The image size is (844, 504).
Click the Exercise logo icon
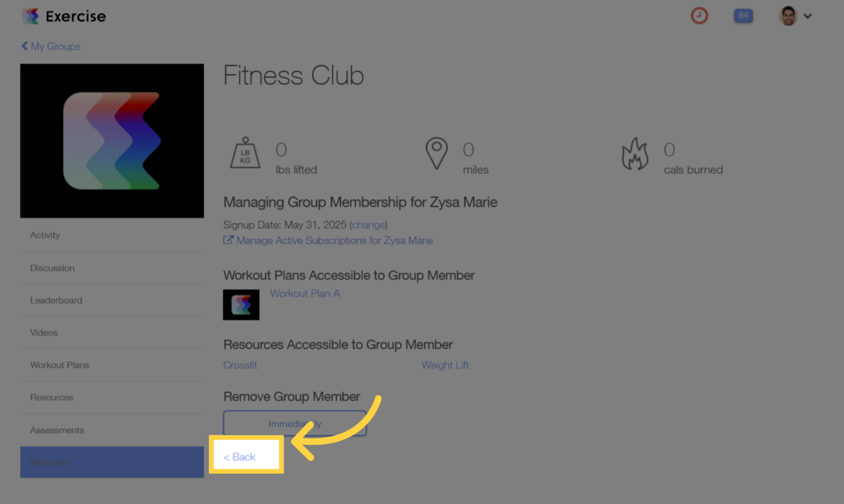point(30,16)
